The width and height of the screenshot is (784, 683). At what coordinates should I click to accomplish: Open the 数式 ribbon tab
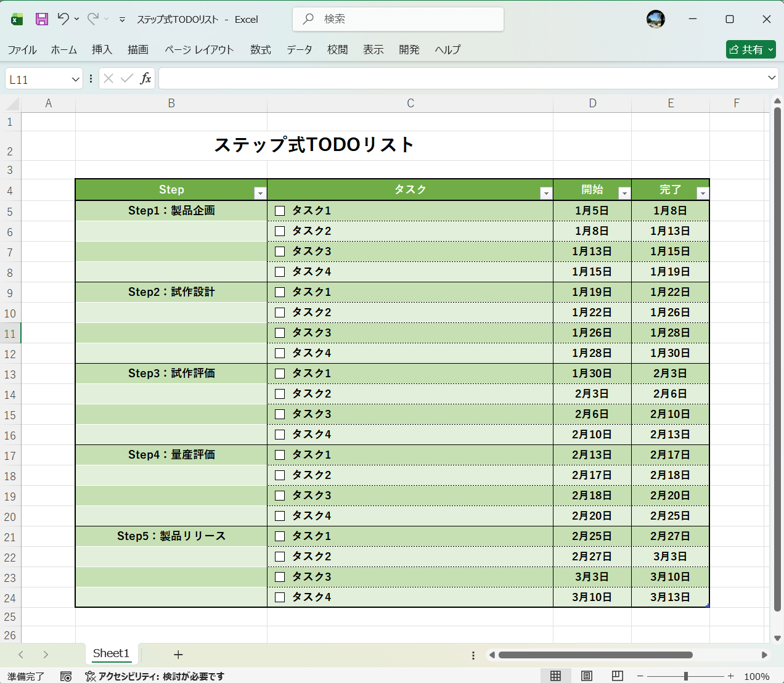coord(261,50)
